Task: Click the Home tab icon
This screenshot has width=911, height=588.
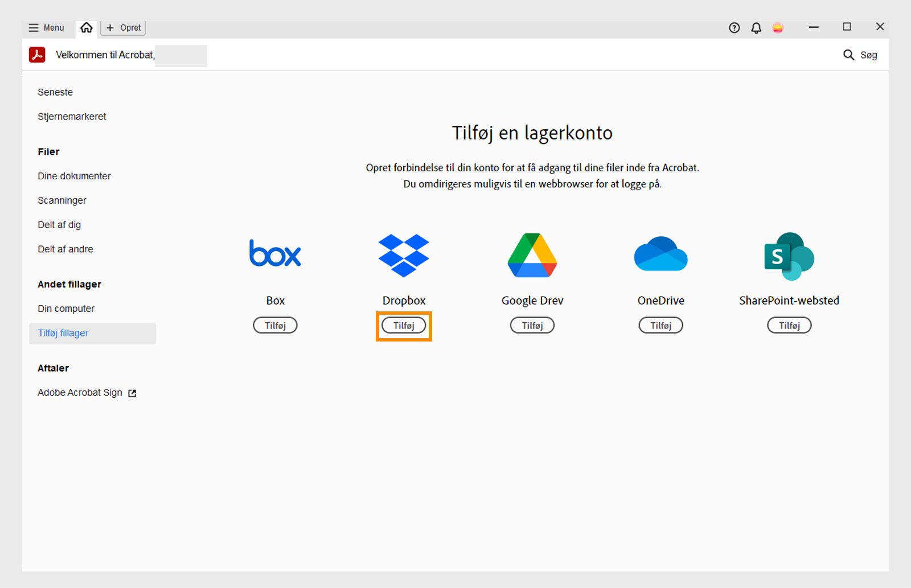Action: coord(86,27)
